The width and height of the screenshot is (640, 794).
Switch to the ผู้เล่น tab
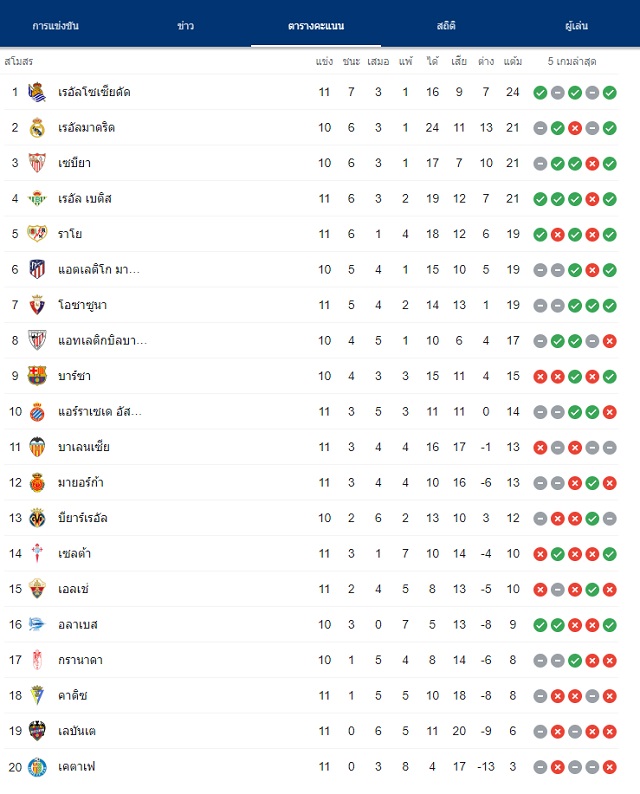(x=576, y=26)
